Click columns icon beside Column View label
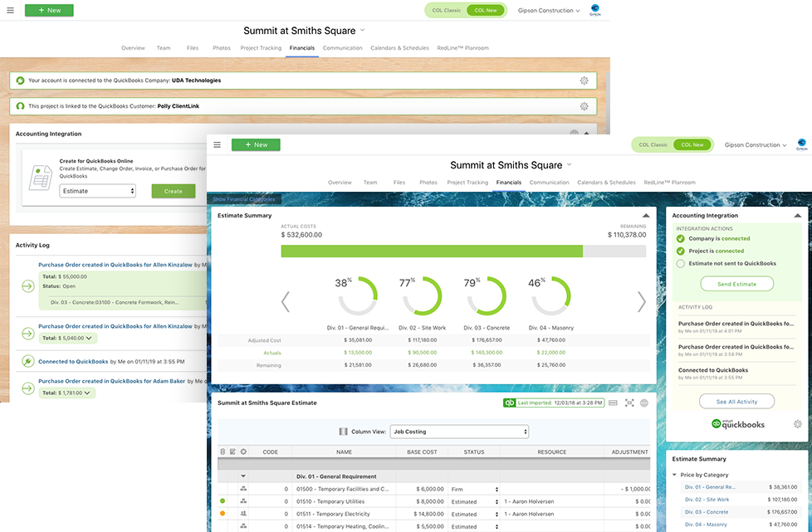The height and width of the screenshot is (532, 812). (344, 432)
